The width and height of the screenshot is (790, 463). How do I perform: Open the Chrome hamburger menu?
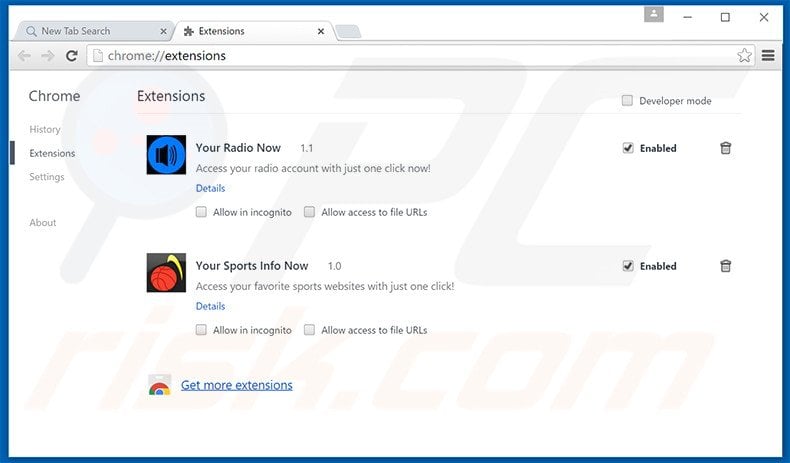(x=768, y=55)
